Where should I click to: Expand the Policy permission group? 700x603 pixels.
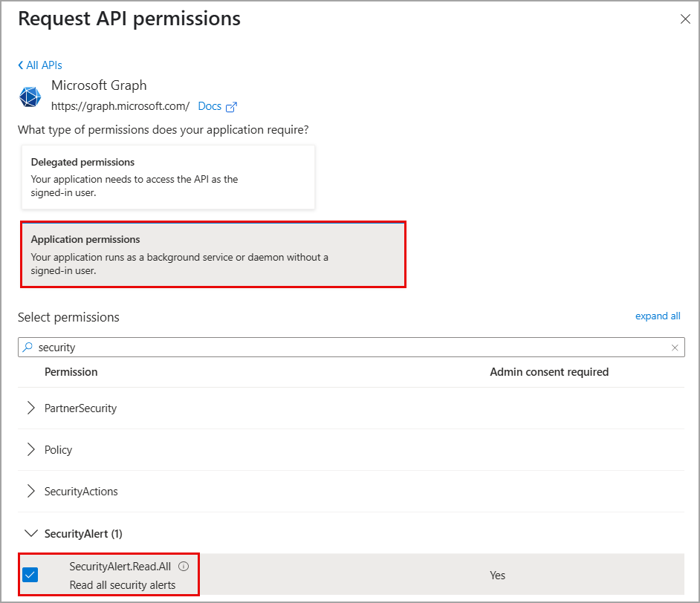(x=31, y=450)
